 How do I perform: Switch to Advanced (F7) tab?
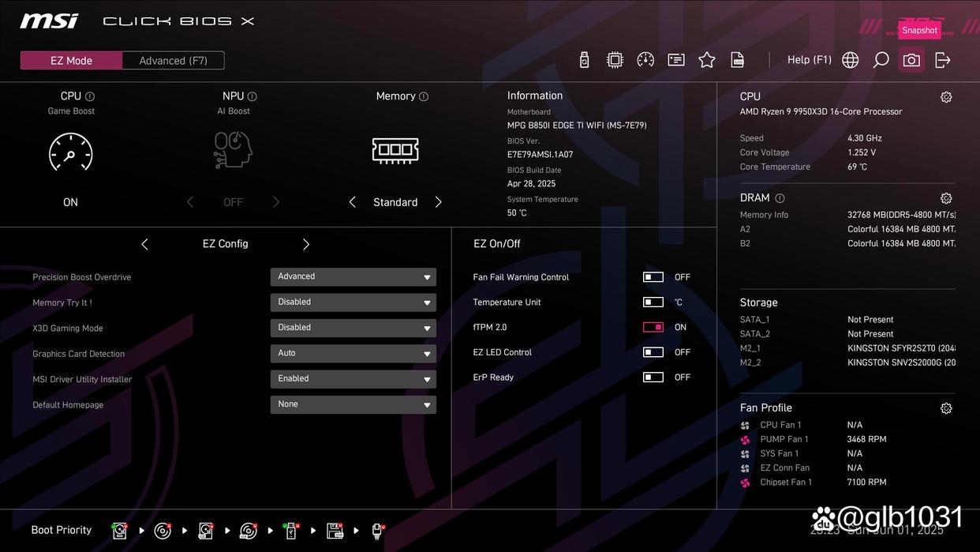pyautogui.click(x=174, y=61)
